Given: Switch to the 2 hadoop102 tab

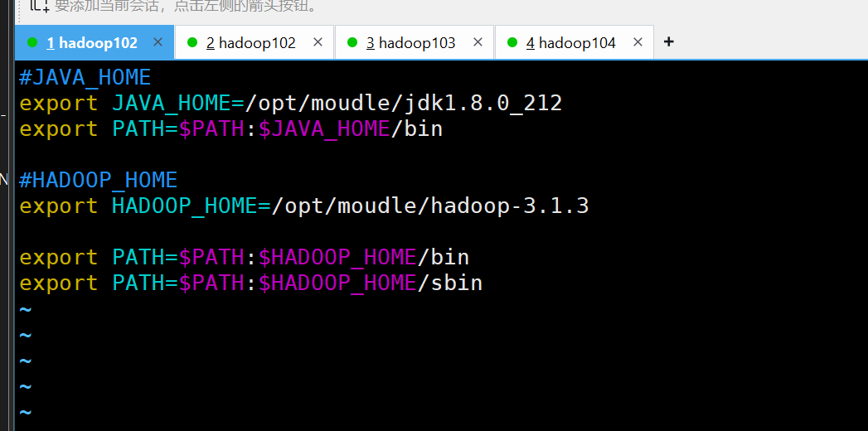Looking at the screenshot, I should pyautogui.click(x=250, y=42).
